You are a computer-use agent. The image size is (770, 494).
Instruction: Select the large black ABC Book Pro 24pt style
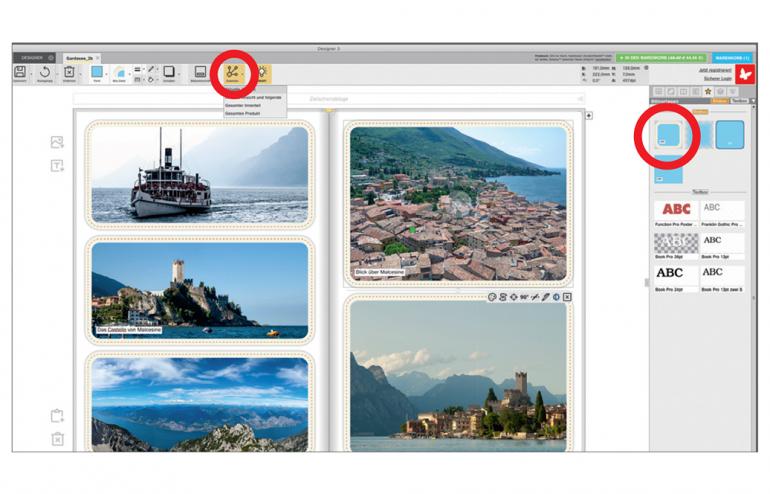(x=676, y=275)
